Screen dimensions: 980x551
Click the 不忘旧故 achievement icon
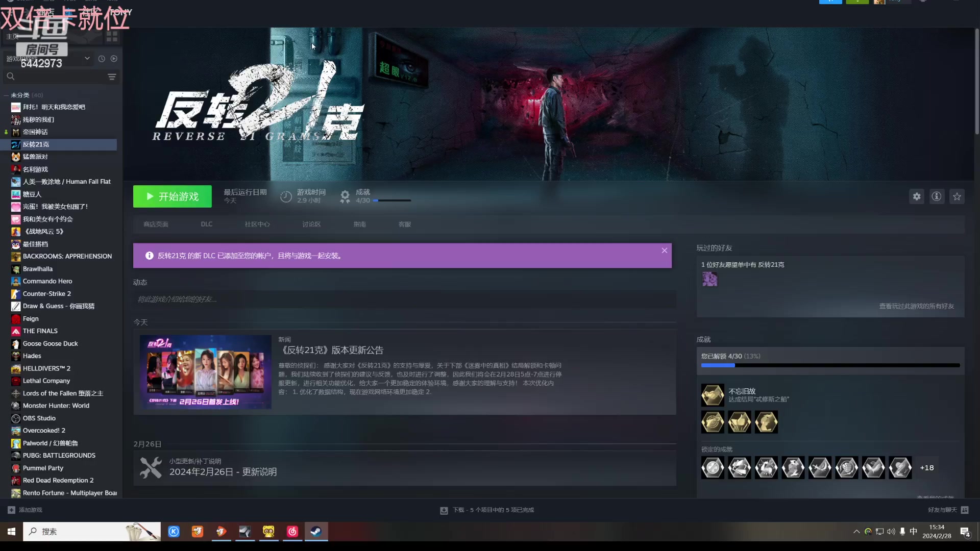pos(713,395)
